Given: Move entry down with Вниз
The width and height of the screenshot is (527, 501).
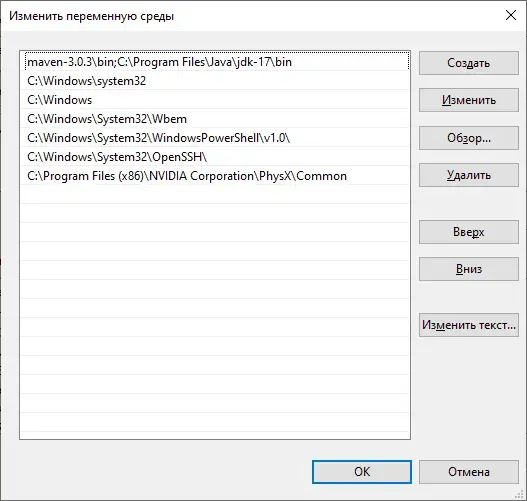Looking at the screenshot, I should (469, 269).
